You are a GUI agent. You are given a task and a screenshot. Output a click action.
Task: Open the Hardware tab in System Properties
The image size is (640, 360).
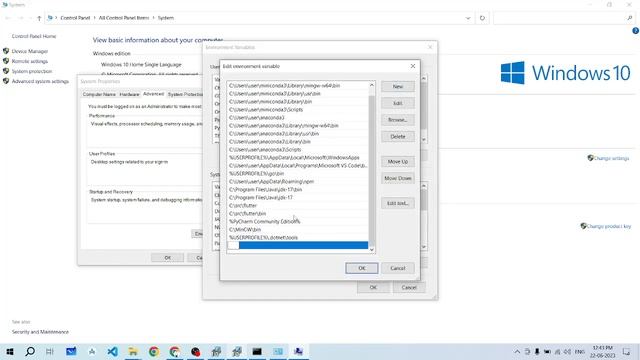(x=129, y=94)
